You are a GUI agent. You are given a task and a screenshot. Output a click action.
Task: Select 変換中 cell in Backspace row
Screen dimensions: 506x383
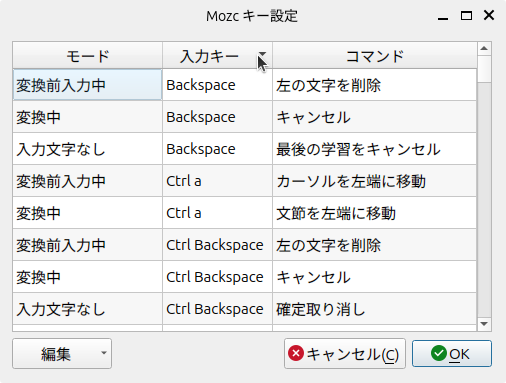88,117
